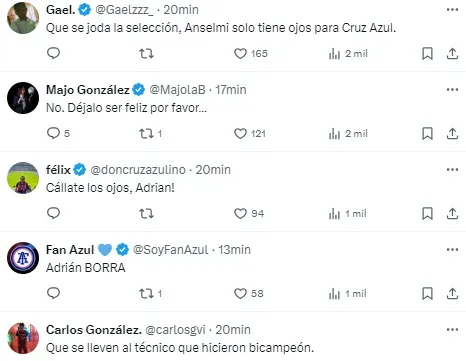This screenshot has width=466, height=361.
Task: Retweet Gael's post about Cruz Azul
Action: (146, 54)
